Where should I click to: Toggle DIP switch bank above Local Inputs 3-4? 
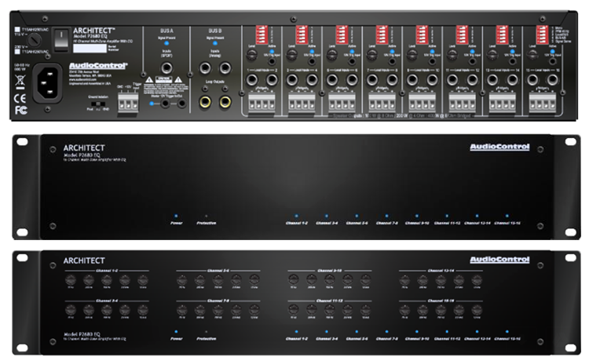(302, 35)
